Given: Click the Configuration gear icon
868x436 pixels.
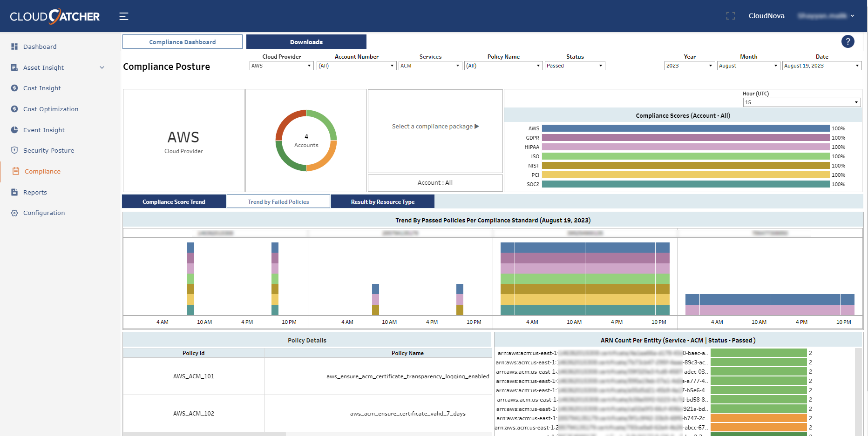Looking at the screenshot, I should (x=14, y=213).
